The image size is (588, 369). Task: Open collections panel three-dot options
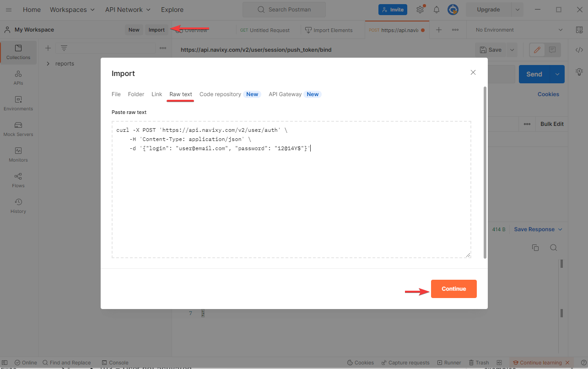click(163, 48)
